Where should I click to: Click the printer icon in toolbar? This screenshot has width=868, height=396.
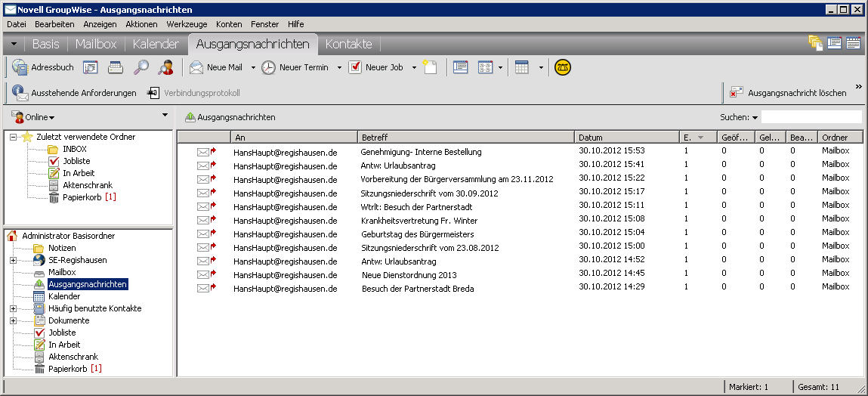(x=116, y=67)
